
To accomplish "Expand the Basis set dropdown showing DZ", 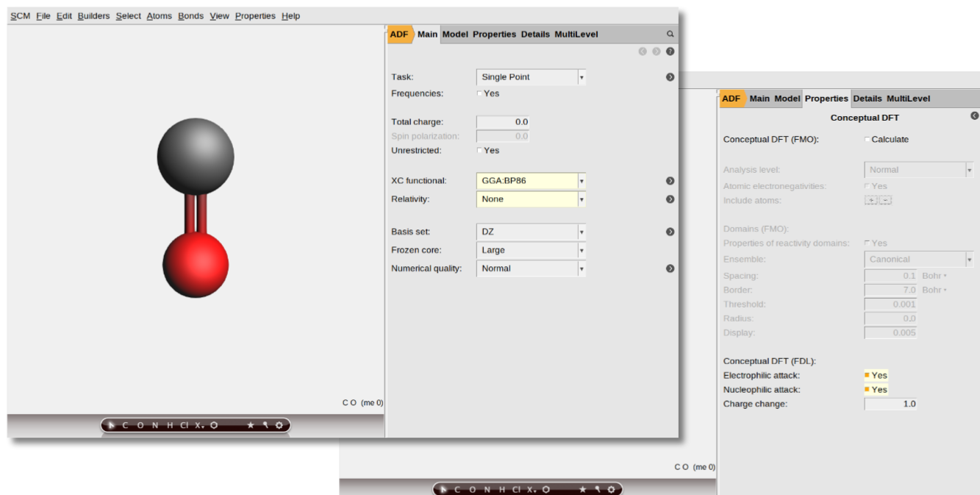I will pyautogui.click(x=531, y=232).
